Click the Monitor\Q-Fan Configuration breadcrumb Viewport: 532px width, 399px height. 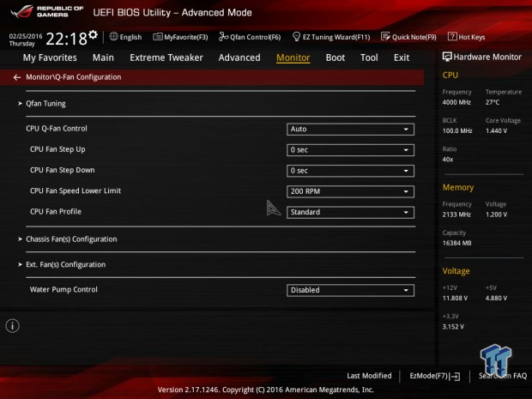pos(74,77)
